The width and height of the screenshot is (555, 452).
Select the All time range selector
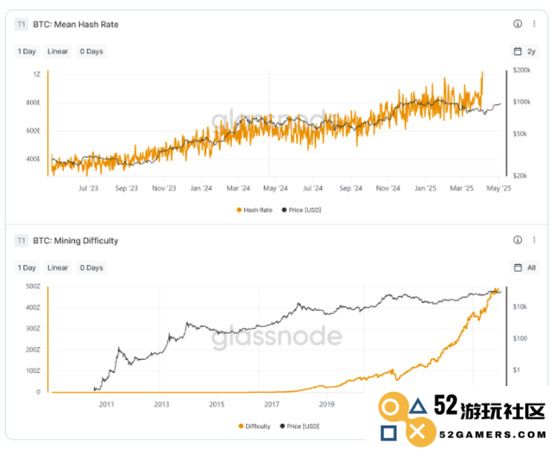[531, 268]
